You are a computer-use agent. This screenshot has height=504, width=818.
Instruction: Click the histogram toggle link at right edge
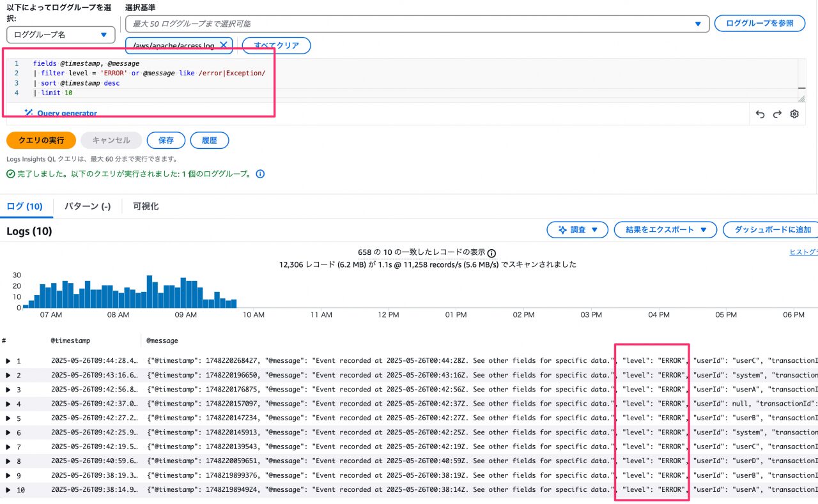click(804, 252)
